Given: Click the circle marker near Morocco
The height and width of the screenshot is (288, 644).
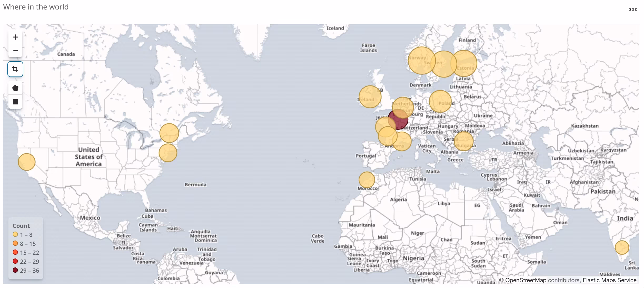Looking at the screenshot, I should pos(366,180).
